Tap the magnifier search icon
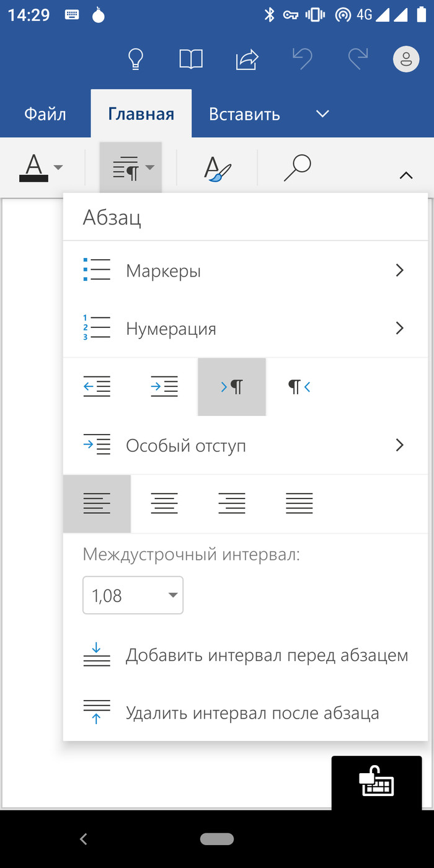434x868 pixels. (297, 168)
